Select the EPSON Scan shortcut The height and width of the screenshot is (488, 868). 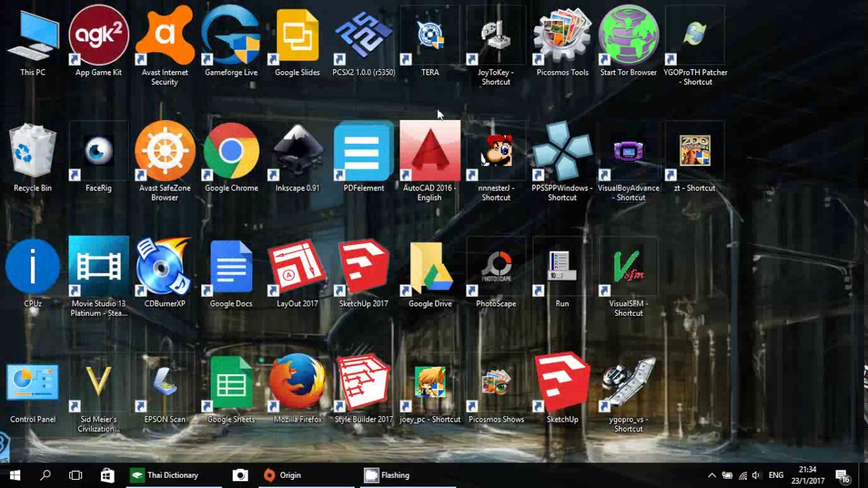click(165, 388)
